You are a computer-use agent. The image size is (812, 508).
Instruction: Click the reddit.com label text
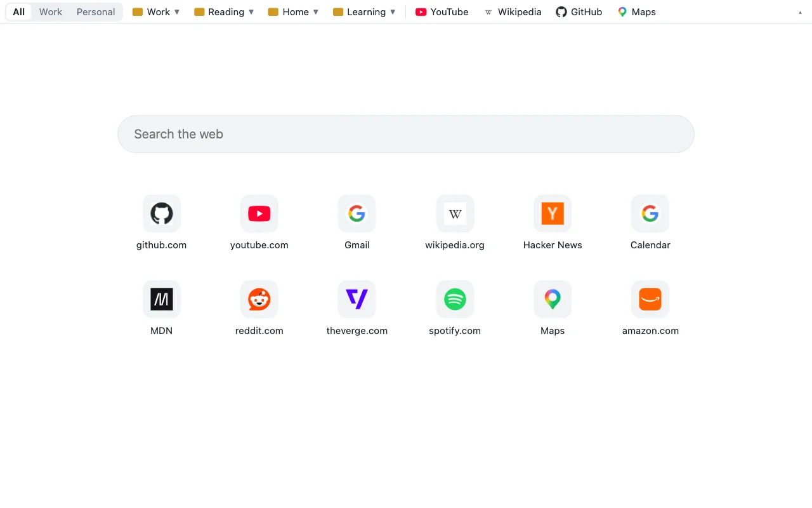259,331
